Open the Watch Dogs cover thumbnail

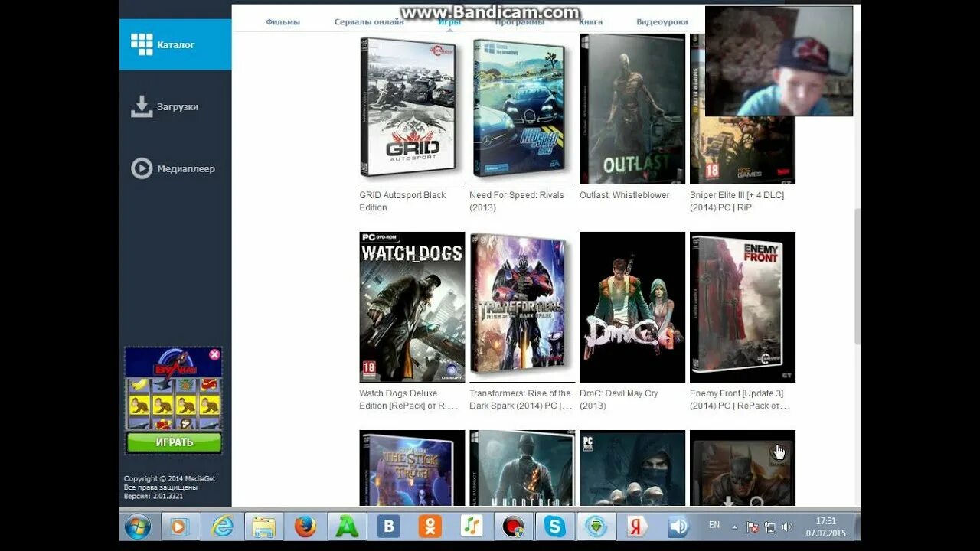click(412, 307)
